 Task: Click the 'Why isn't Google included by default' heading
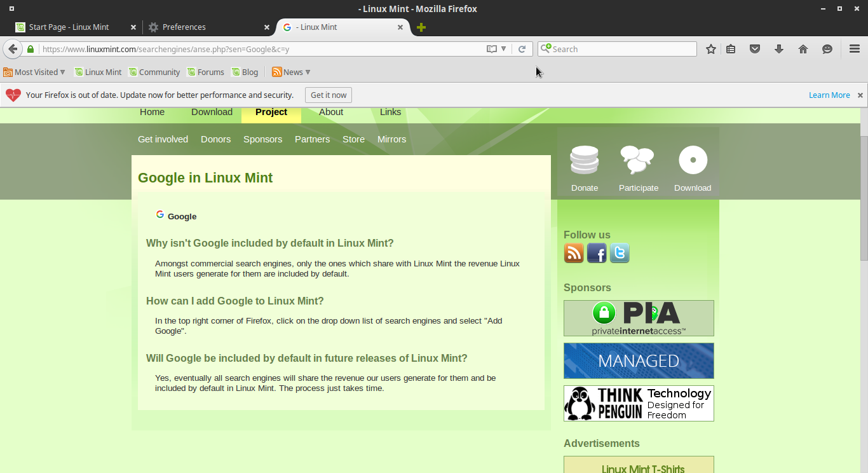click(x=270, y=243)
